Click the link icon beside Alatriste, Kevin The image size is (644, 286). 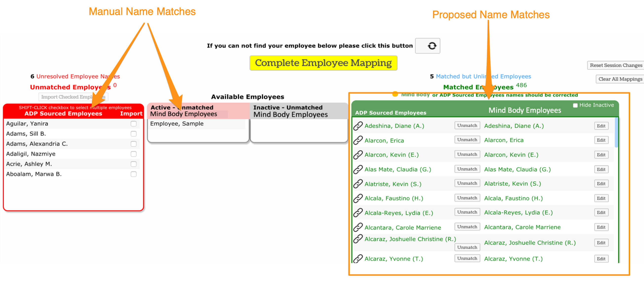pyautogui.click(x=358, y=184)
